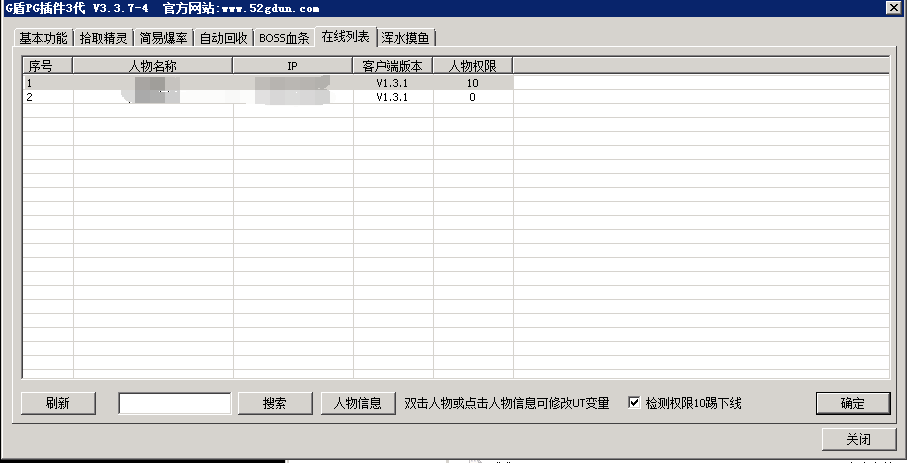Click the 人物权限 column header
Image resolution: width=907 pixels, height=463 pixels.
(x=473, y=66)
